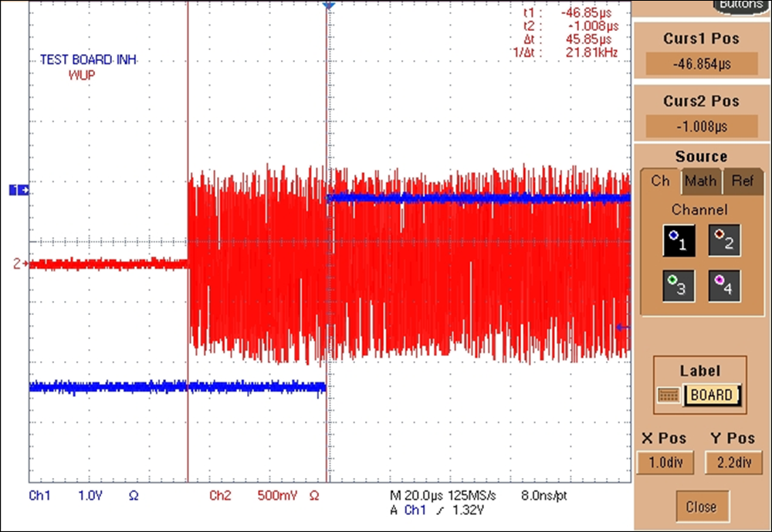This screenshot has height=532, width=772.
Task: Click the Ch1 waveform position marker
Action: point(20,190)
